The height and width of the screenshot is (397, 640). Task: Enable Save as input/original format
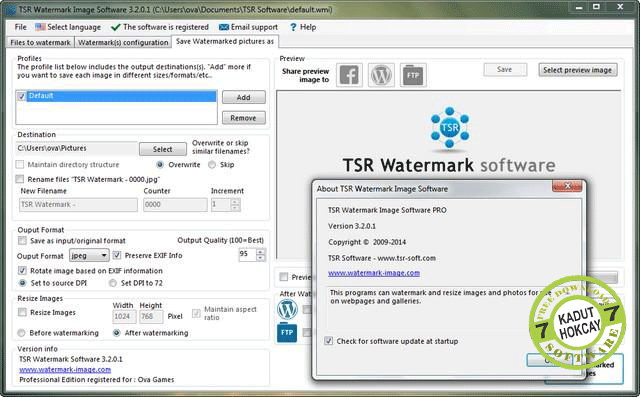pyautogui.click(x=22, y=241)
